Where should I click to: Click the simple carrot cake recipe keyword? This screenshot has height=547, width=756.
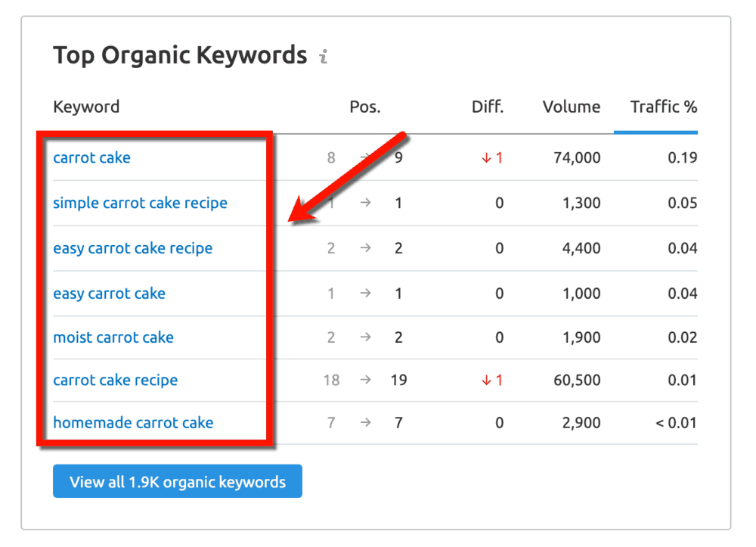pos(140,203)
